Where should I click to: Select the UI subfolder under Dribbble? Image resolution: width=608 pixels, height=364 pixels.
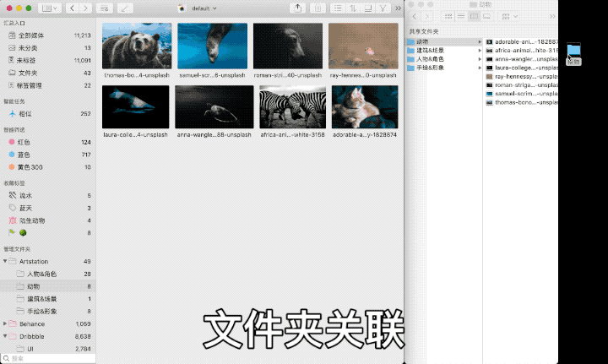coord(48,349)
